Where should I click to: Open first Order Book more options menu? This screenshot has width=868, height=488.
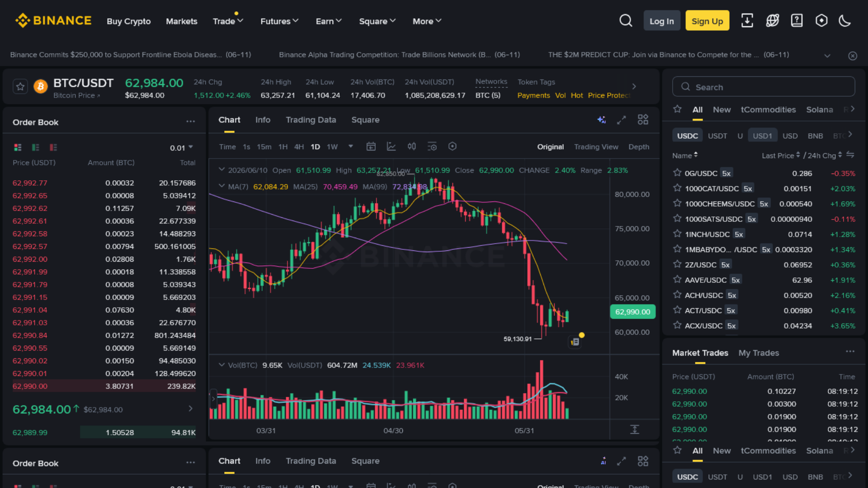[x=190, y=122]
